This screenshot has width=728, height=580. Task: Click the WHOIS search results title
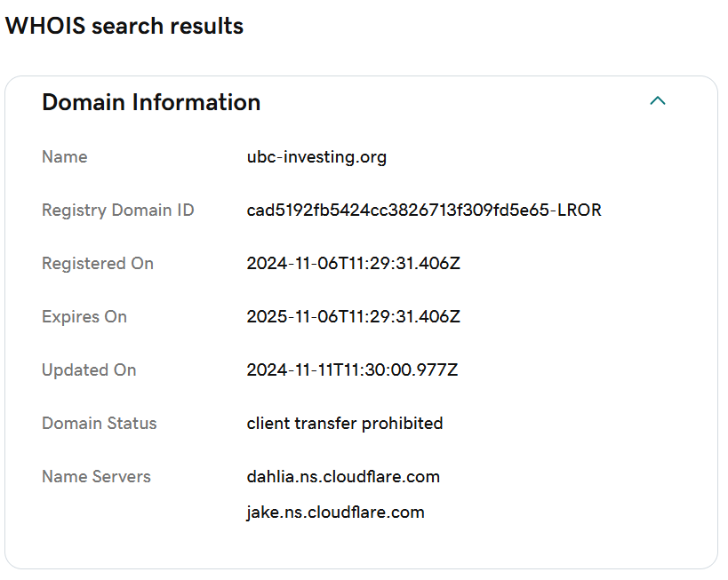click(x=124, y=26)
